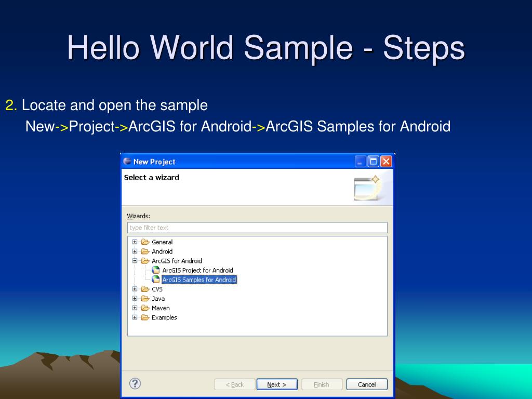Click the CVS folder icon
Viewport: 532px width, 399px height.
click(x=145, y=289)
